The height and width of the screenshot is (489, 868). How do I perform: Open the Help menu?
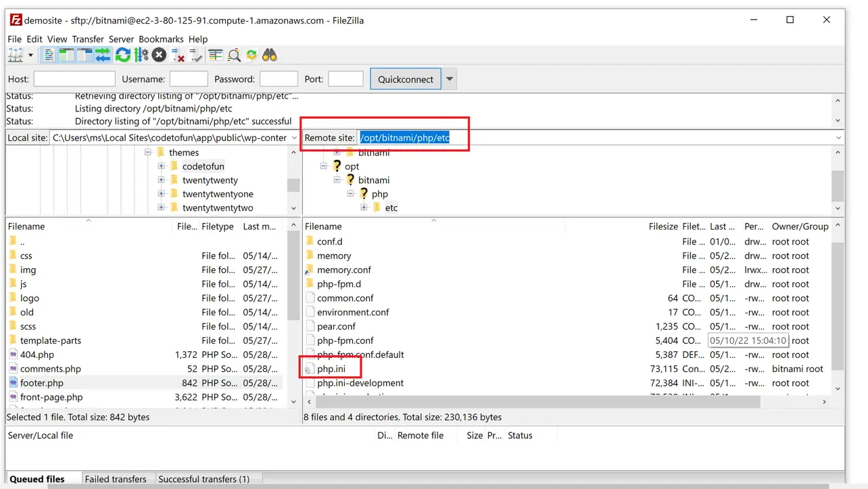point(198,39)
